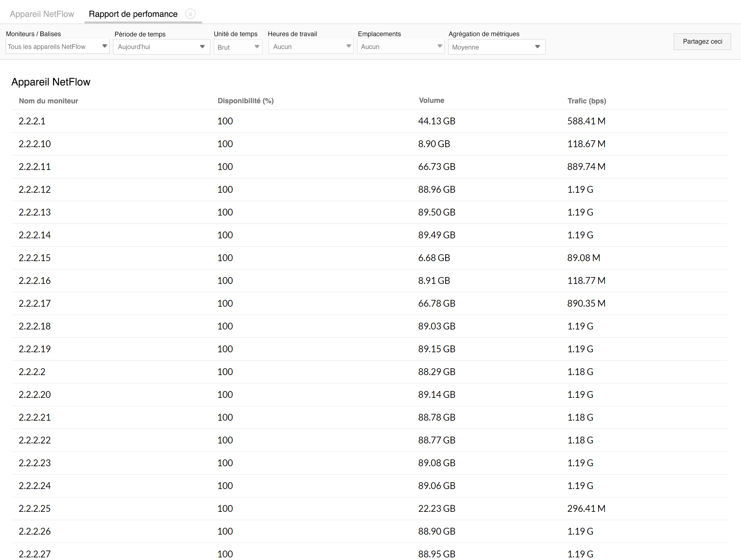This screenshot has height=560, width=741.
Task: Select the Rapport de perfomance tab
Action: pos(133,14)
